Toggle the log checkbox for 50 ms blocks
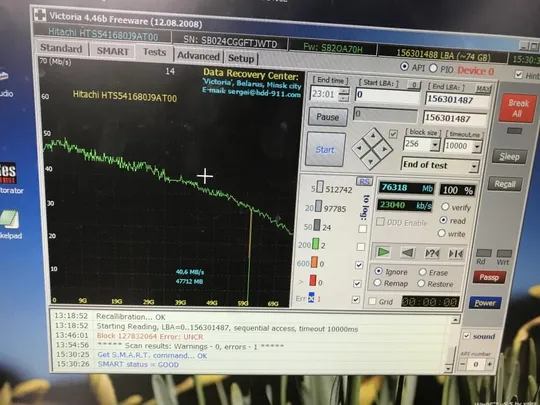Image resolution: width=540 pixels, height=405 pixels. tap(362, 229)
